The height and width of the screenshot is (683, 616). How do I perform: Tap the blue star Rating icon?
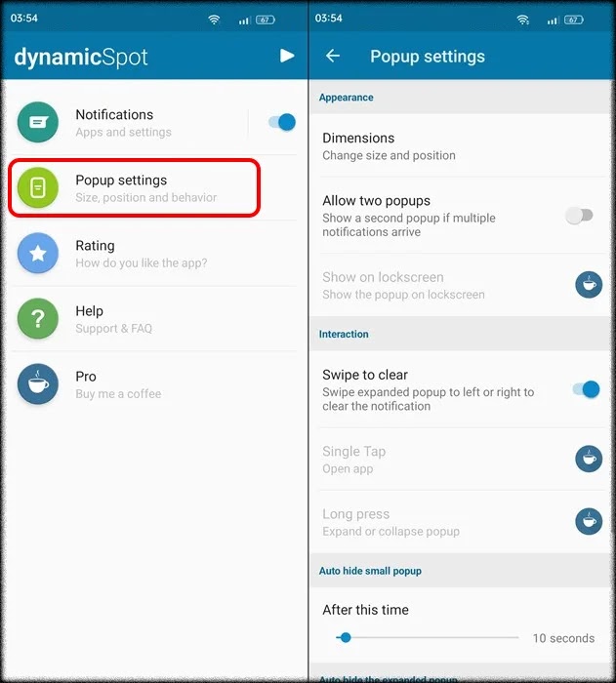point(38,253)
